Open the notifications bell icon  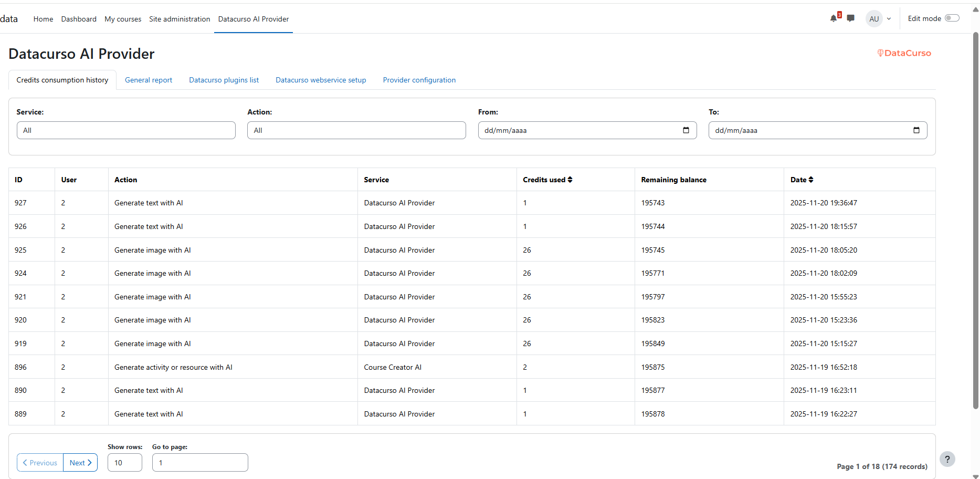[x=834, y=18]
